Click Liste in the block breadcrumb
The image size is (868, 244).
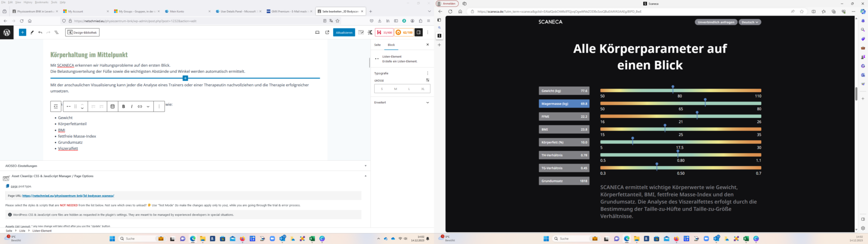coord(22,231)
